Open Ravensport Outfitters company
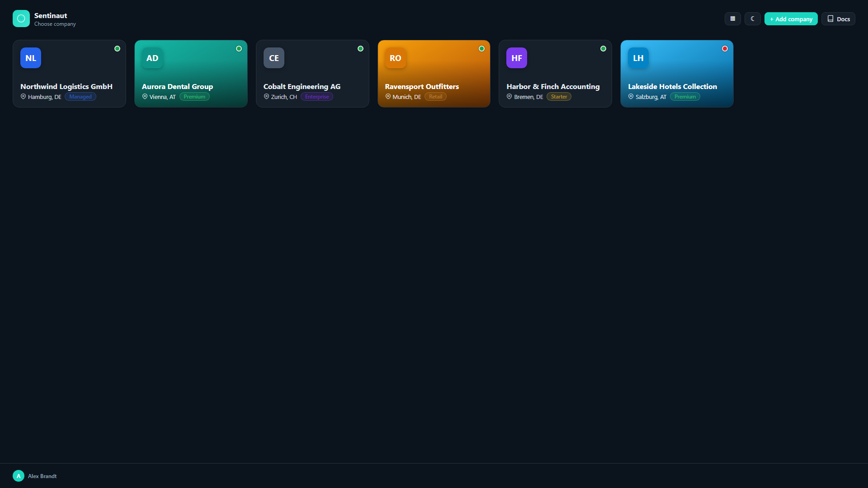 [434, 74]
